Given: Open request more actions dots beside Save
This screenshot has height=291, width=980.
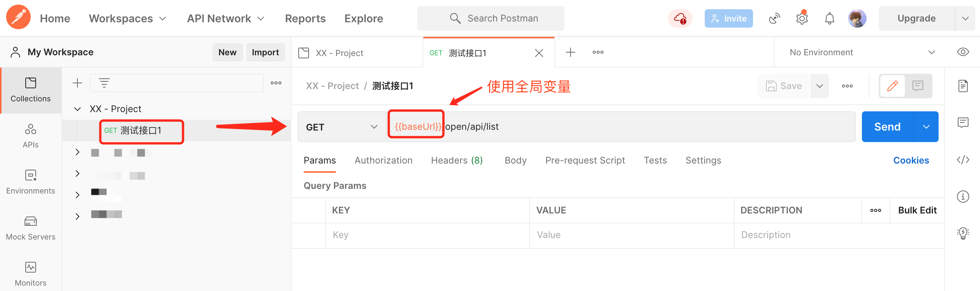Looking at the screenshot, I should click(x=847, y=86).
